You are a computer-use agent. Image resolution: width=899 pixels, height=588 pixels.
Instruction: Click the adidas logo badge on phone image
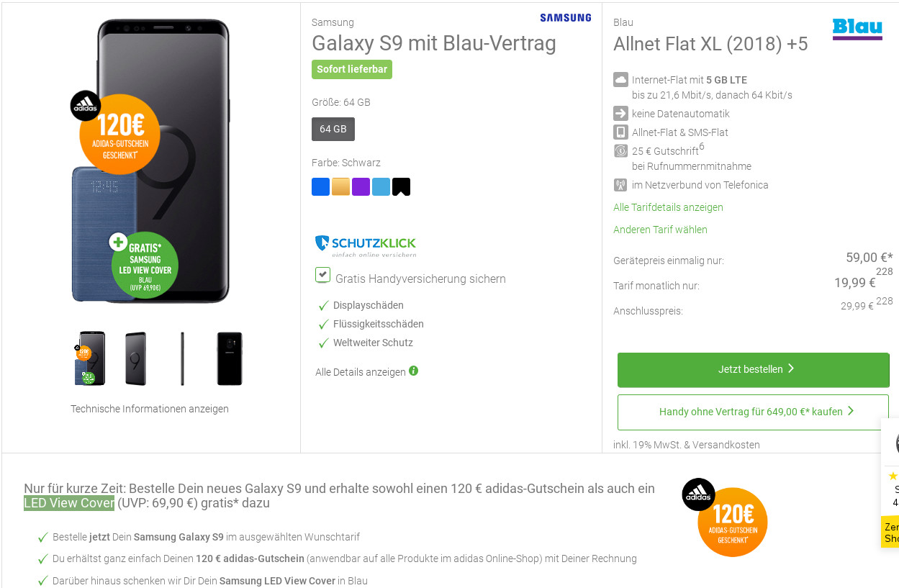click(x=86, y=107)
